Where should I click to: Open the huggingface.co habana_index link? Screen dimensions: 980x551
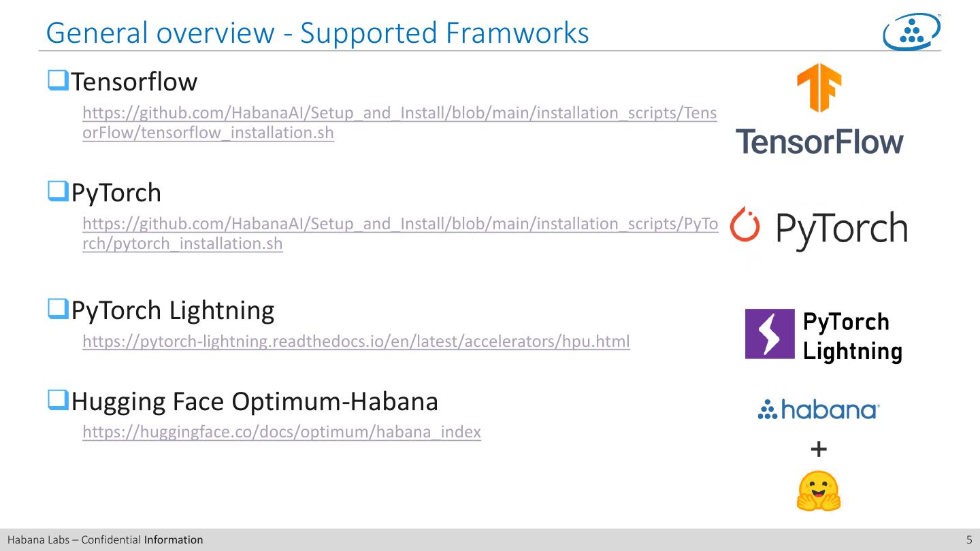tap(282, 432)
